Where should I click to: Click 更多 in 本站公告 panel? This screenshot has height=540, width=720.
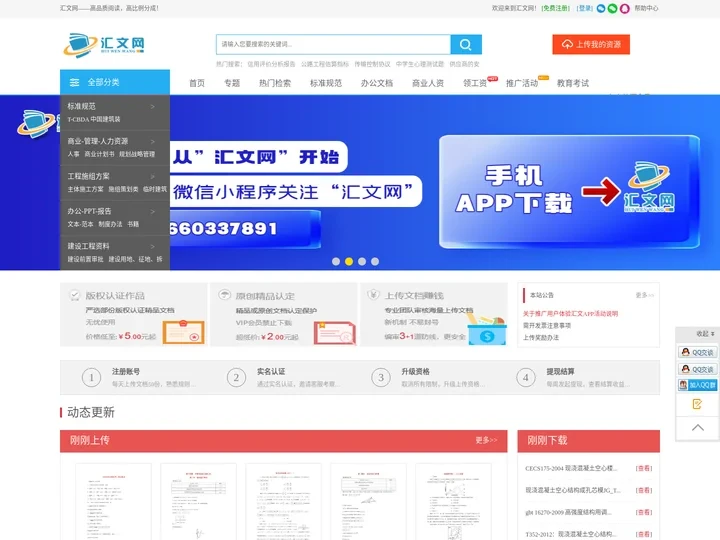tap(645, 295)
